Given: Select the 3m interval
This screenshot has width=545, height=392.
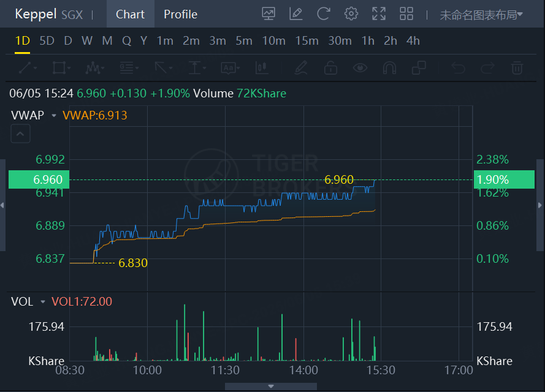Looking at the screenshot, I should 218,41.
